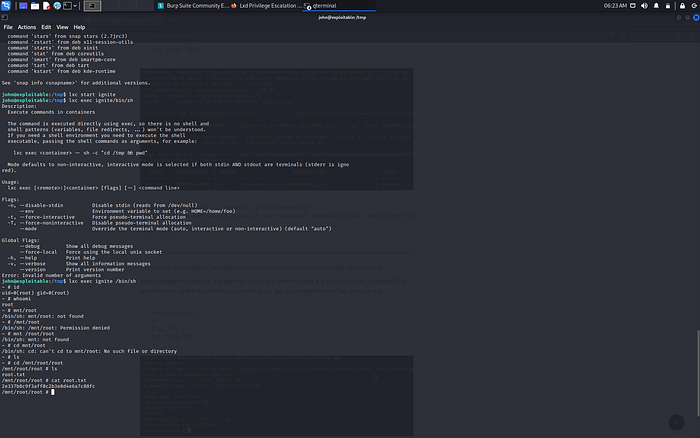
Task: Minimize the qterminal window
Action: [679, 17]
